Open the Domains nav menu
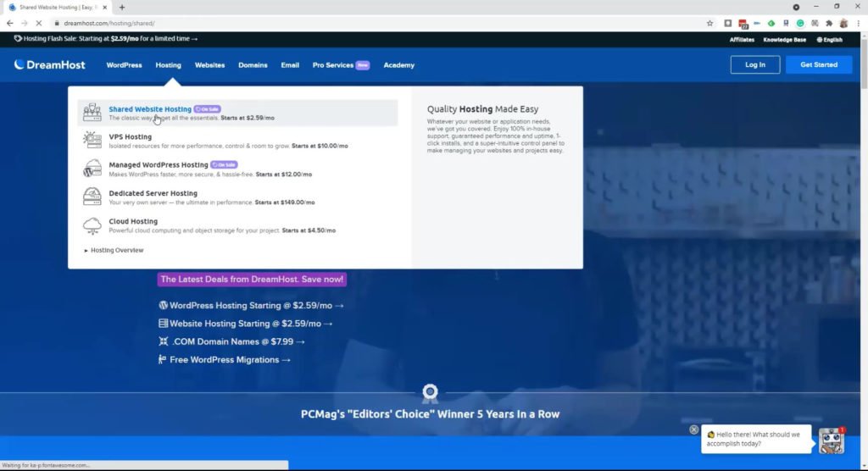 [253, 65]
